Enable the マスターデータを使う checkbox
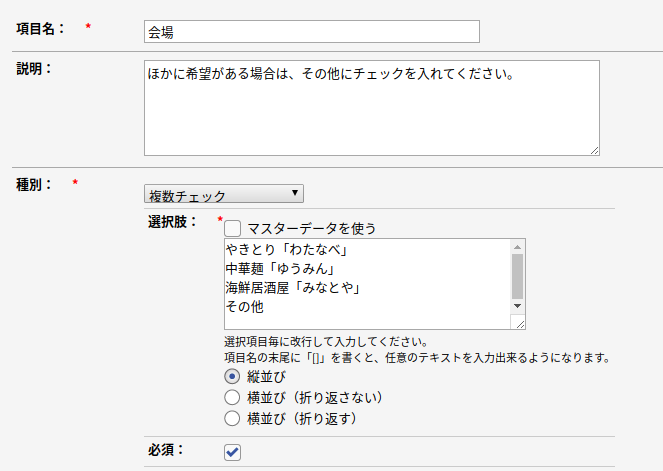663x471 pixels. click(232, 228)
